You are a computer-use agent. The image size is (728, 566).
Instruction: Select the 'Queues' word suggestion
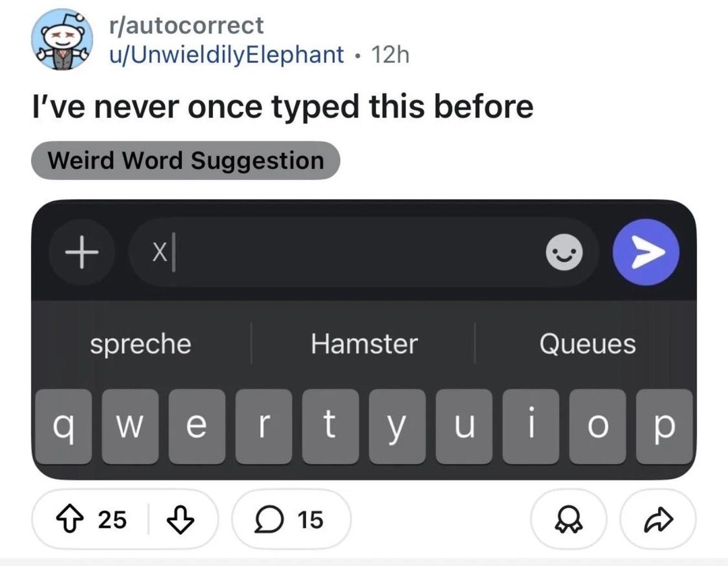(587, 344)
